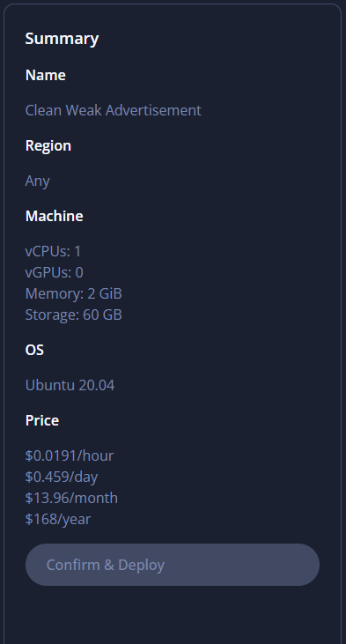346x644 pixels.
Task: Select the Ubuntu 20.04 value
Action: pos(70,385)
